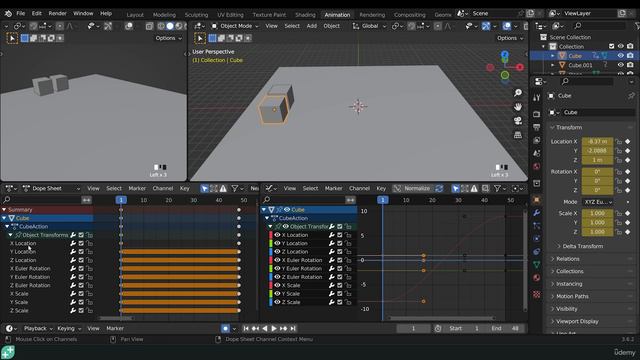Open the Dope Sheet mode dropdown

pos(51,188)
